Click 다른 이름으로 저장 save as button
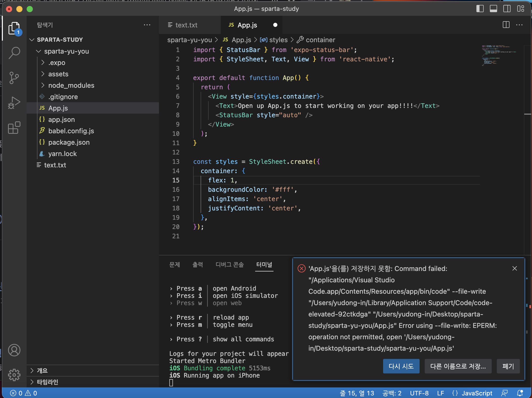 (458, 366)
